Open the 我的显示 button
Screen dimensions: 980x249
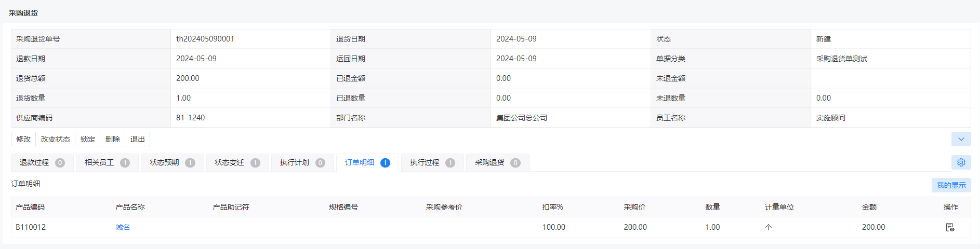coord(951,185)
